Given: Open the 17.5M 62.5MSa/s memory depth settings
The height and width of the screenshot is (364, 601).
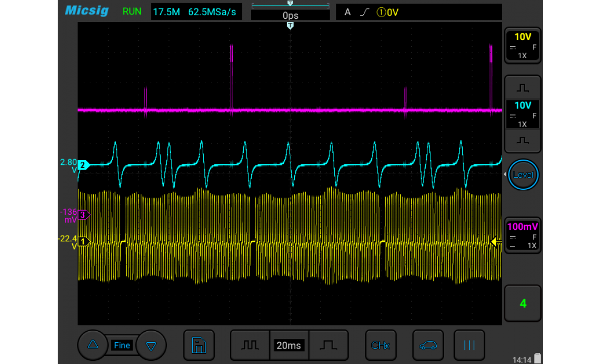Looking at the screenshot, I should point(197,12).
